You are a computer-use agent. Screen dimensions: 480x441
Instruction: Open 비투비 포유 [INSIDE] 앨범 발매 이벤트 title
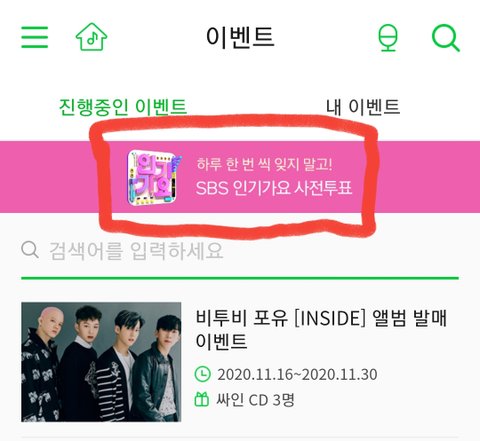(321, 329)
